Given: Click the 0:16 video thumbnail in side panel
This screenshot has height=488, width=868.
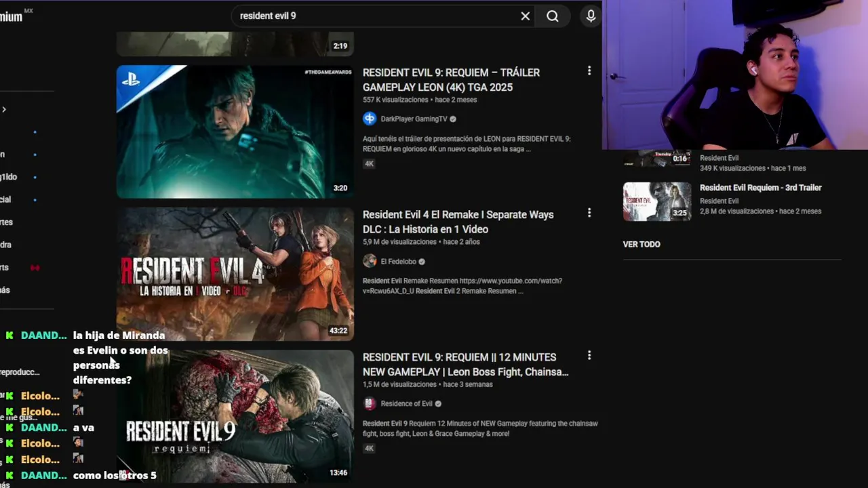Looking at the screenshot, I should click(657, 158).
